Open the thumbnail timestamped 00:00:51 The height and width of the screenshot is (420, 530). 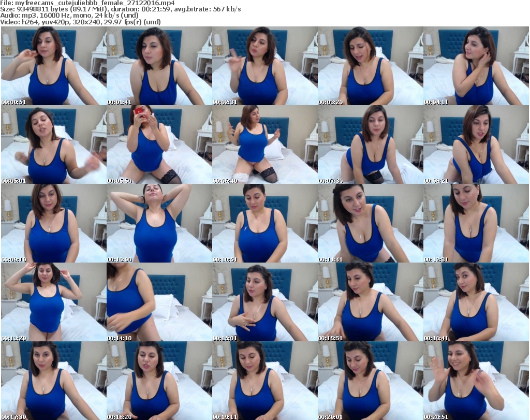tap(53, 66)
